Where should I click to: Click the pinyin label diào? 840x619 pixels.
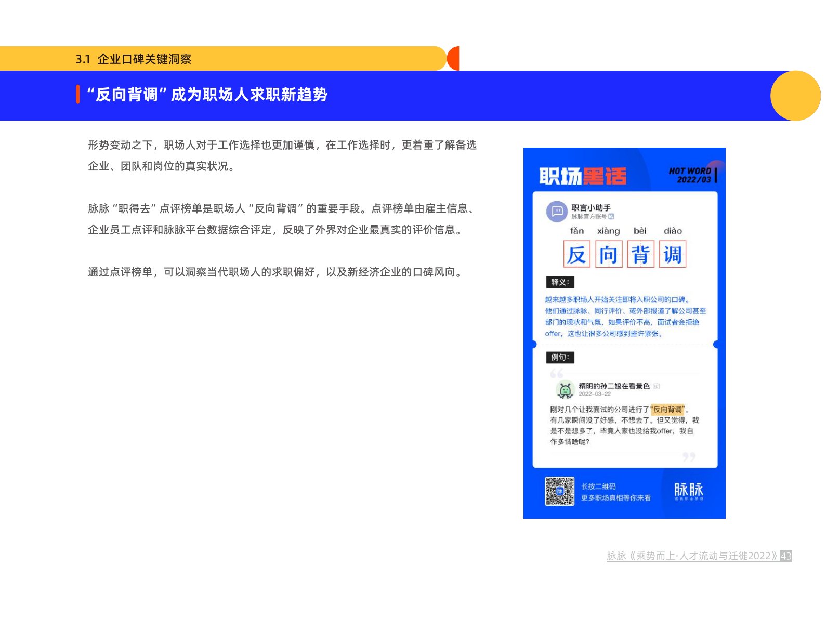pos(673,231)
